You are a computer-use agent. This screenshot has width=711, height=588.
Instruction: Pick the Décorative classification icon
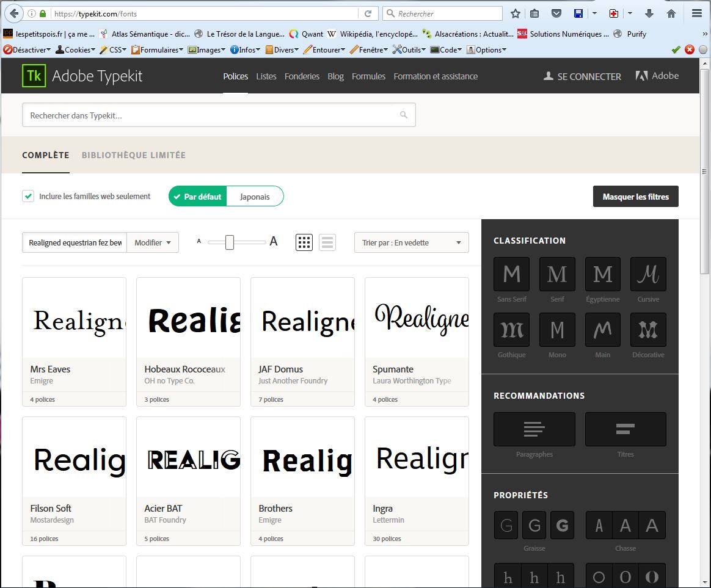click(648, 330)
